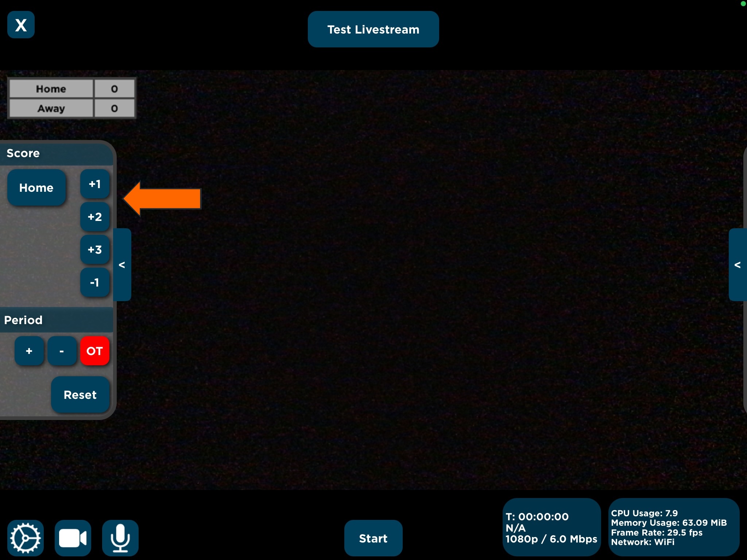Subtract a point with the -1 button
The image size is (747, 560).
(x=95, y=282)
